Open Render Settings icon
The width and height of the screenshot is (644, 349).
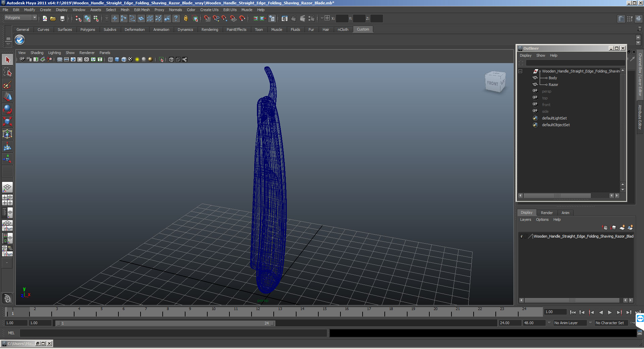point(312,18)
